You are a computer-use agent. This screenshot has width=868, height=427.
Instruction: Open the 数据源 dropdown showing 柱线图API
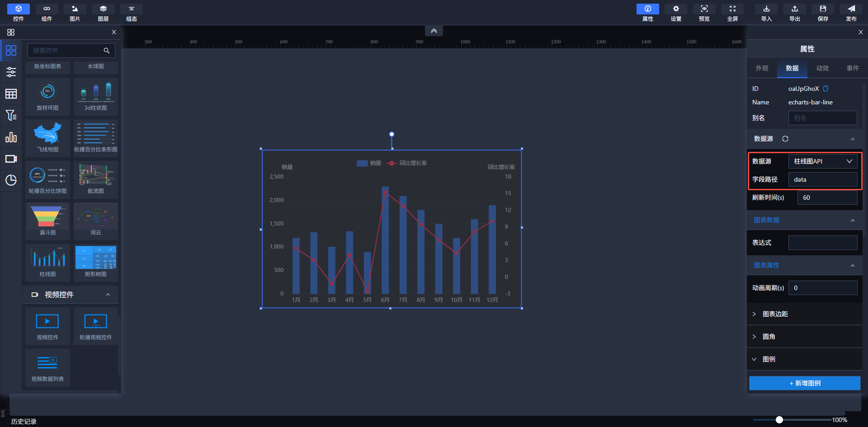click(x=822, y=161)
